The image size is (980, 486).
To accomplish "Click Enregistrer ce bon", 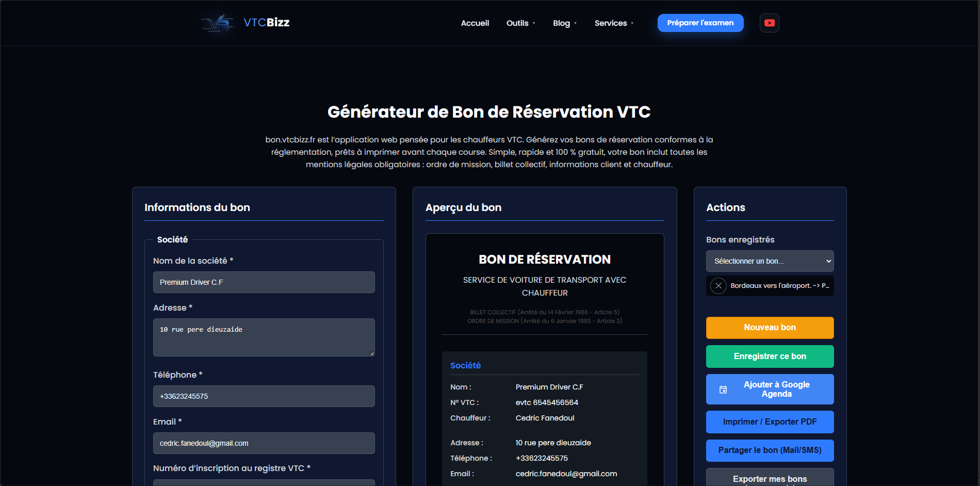I will click(x=770, y=357).
